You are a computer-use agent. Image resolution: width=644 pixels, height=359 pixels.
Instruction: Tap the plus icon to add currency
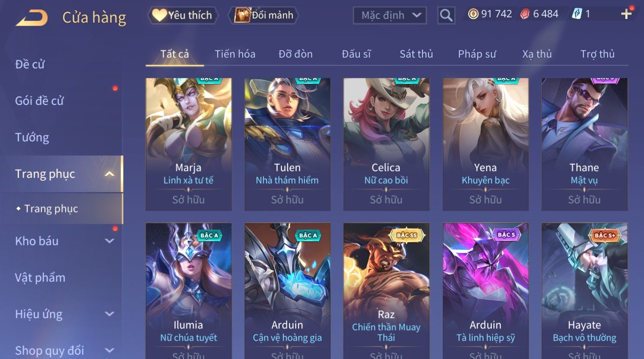(626, 14)
